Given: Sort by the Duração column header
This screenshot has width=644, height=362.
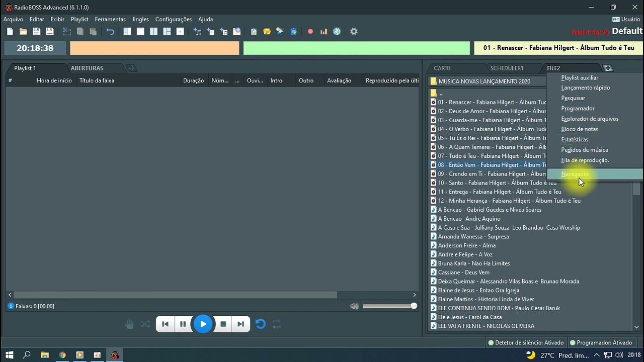Looking at the screenshot, I should click(x=193, y=80).
